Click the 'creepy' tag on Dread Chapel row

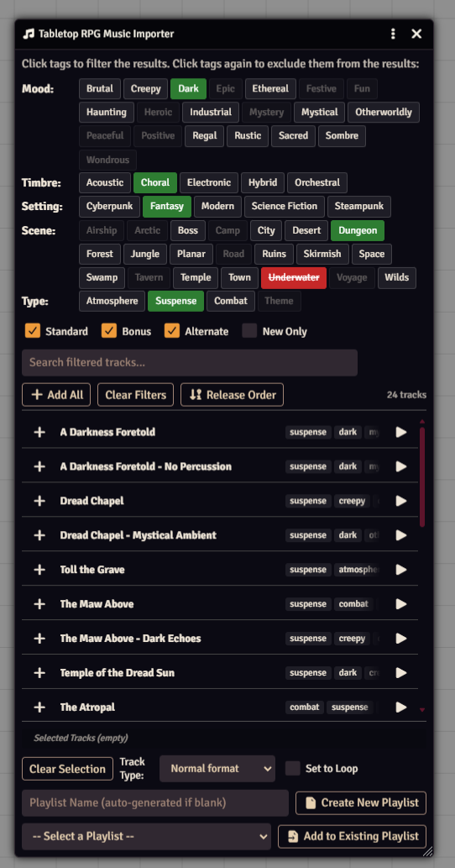pos(353,501)
